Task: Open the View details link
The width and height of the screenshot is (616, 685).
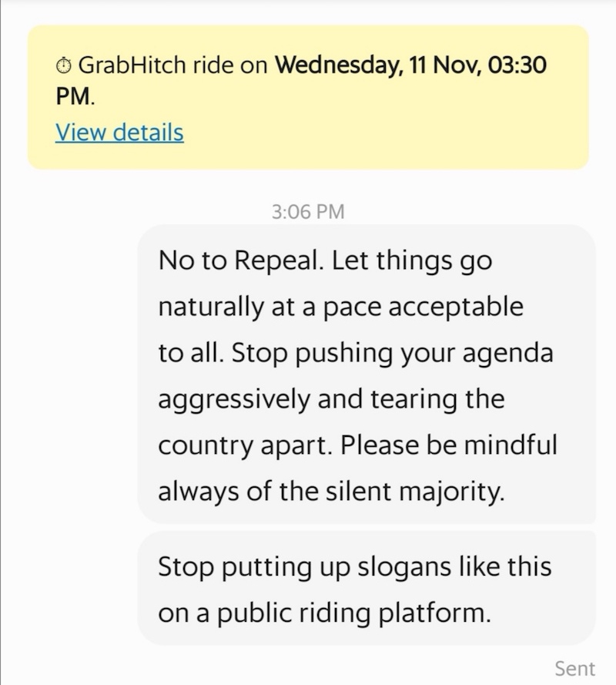Action: [x=119, y=133]
